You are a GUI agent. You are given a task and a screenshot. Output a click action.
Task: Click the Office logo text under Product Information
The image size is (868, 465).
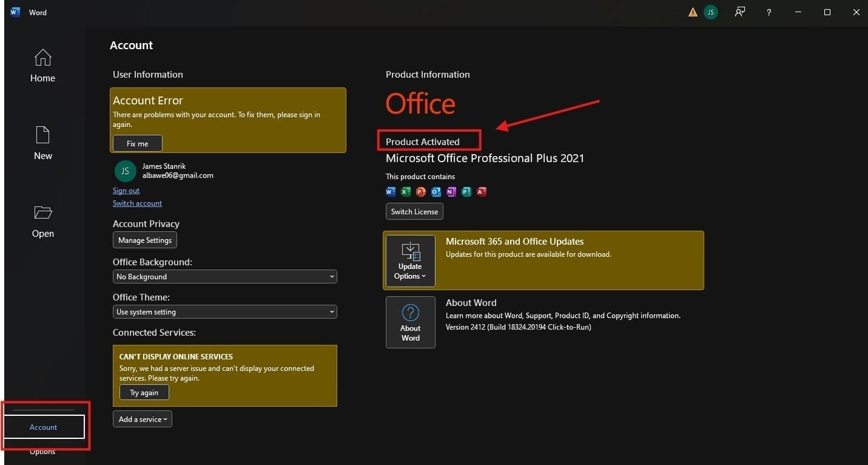(x=420, y=104)
